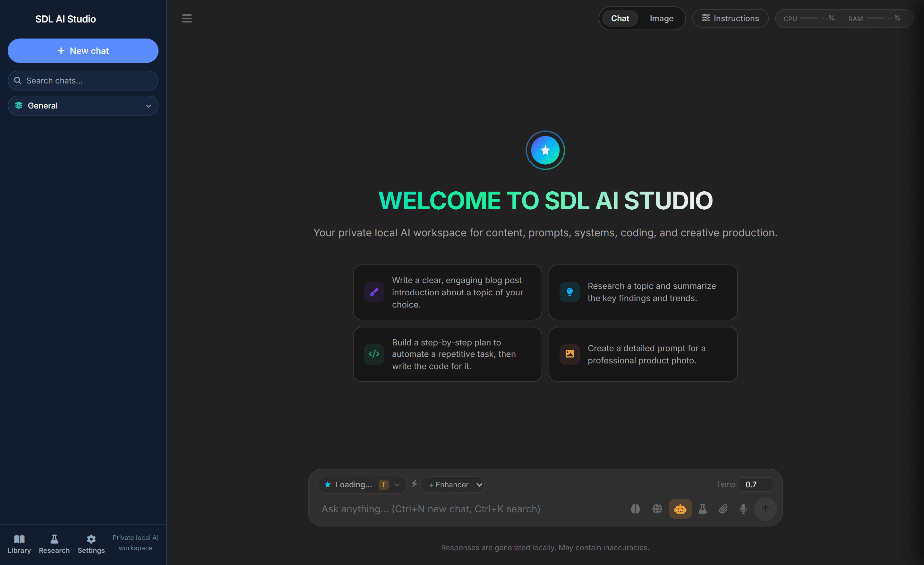Click the RAM usage meter
The image size is (924, 565).
point(874,18)
